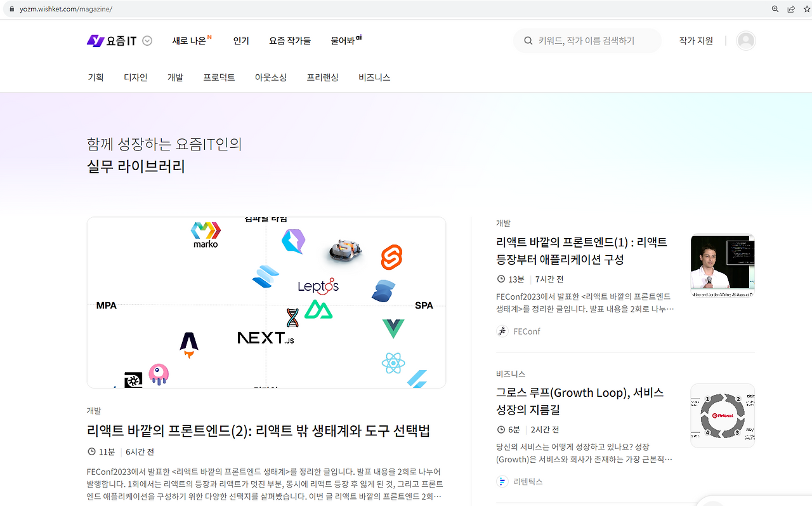This screenshot has height=506, width=812.
Task: Click the 7시간 전 timestamp text
Action: click(x=549, y=279)
